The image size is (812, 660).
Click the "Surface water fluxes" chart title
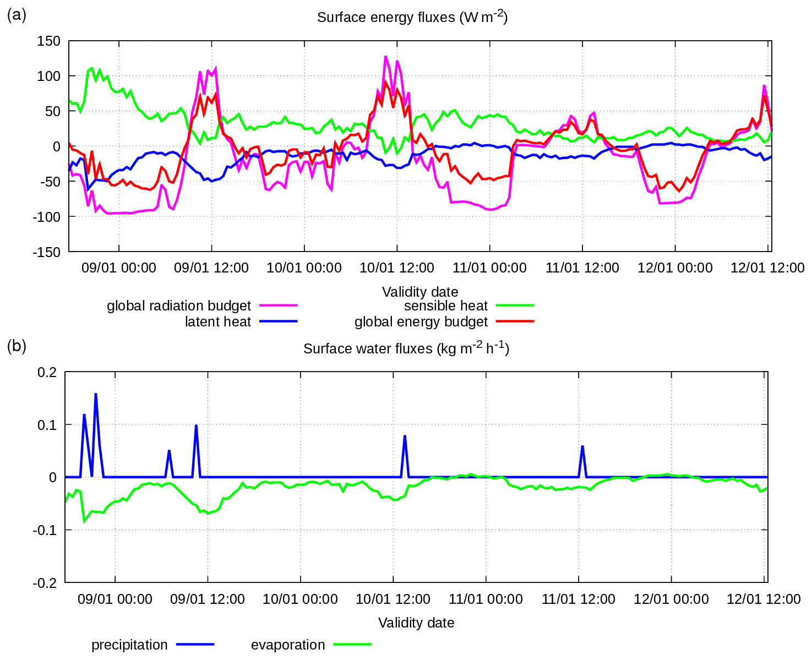[x=406, y=348]
